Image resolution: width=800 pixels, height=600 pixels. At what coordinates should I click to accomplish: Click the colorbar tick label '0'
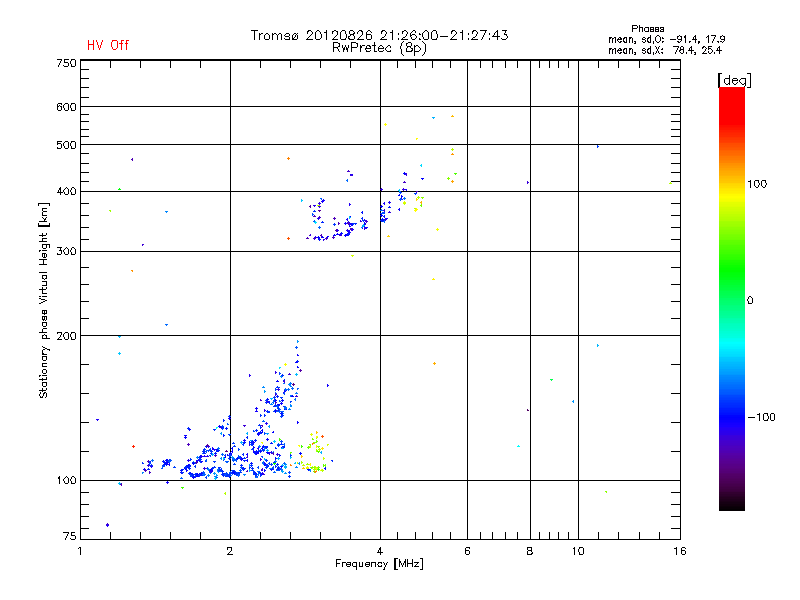click(x=750, y=301)
